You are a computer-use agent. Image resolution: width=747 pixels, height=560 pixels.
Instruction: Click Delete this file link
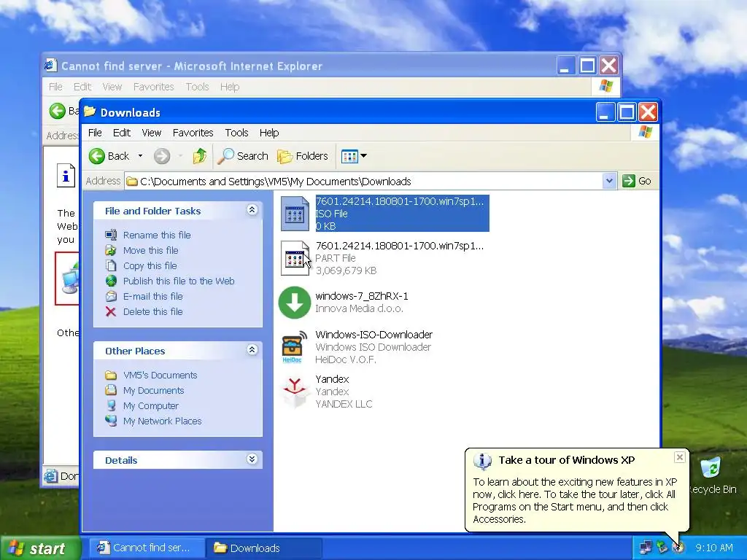point(153,311)
